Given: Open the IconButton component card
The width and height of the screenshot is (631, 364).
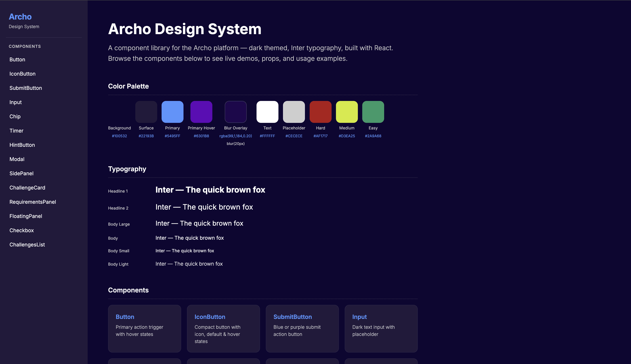Looking at the screenshot, I should point(223,328).
